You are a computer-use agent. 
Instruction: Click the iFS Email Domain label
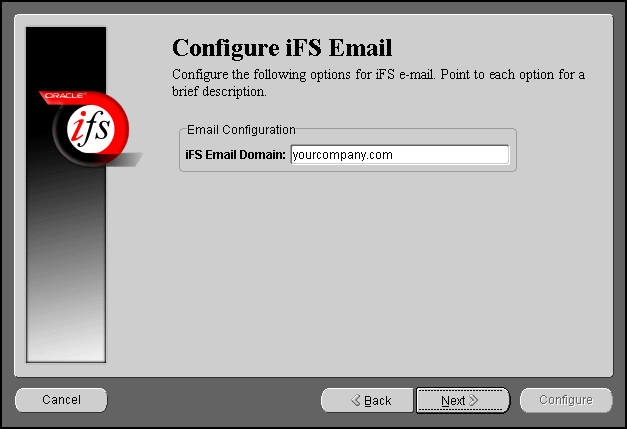236,155
